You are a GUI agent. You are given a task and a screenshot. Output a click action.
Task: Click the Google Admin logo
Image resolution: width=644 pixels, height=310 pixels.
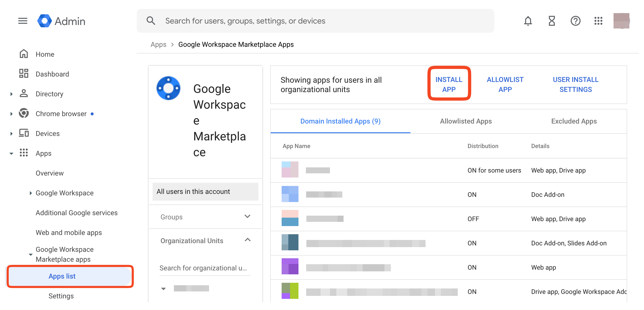point(61,21)
